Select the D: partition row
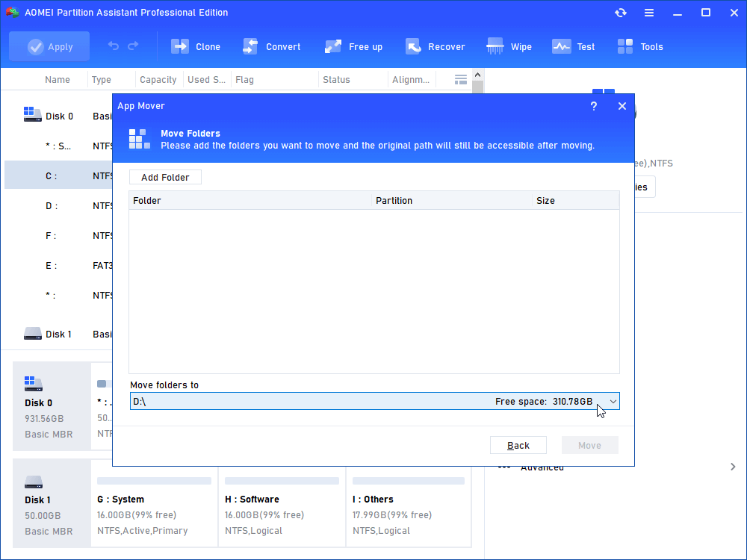747x560 pixels. (x=58, y=206)
